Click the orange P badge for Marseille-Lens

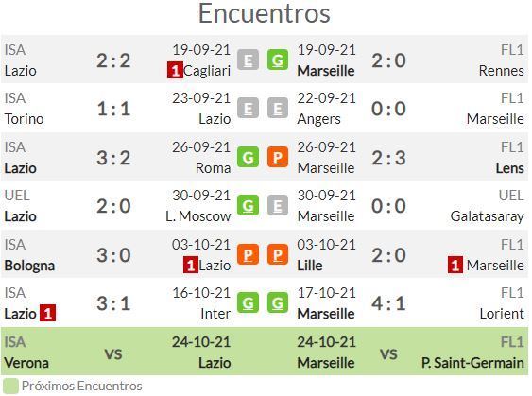[x=278, y=157]
